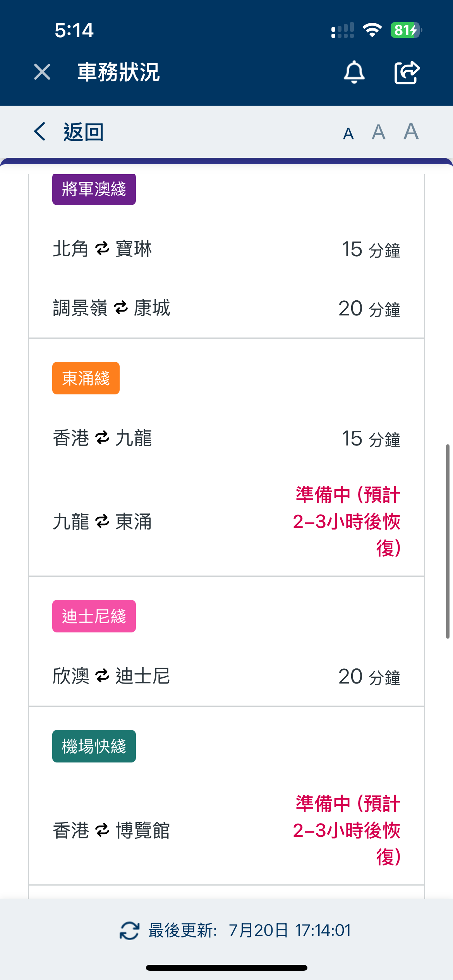Open notifications bell icon

point(354,72)
